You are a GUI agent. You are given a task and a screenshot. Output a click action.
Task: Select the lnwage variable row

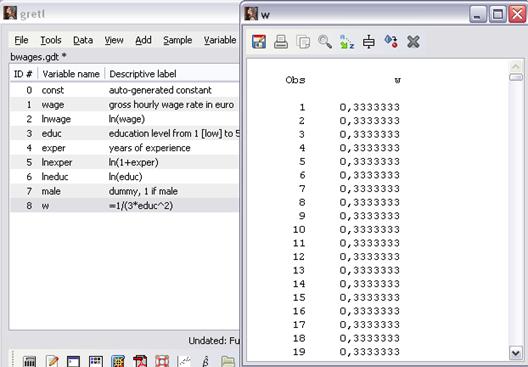(124, 119)
